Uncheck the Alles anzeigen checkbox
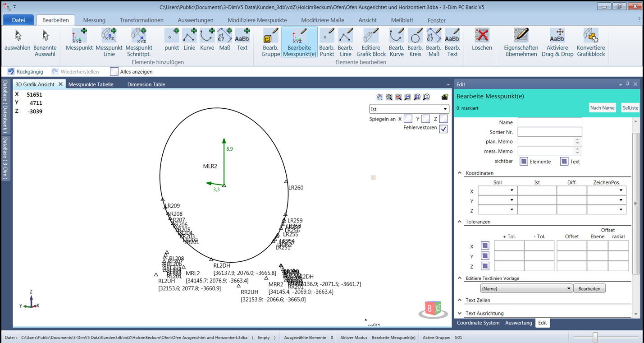 pyautogui.click(x=114, y=71)
